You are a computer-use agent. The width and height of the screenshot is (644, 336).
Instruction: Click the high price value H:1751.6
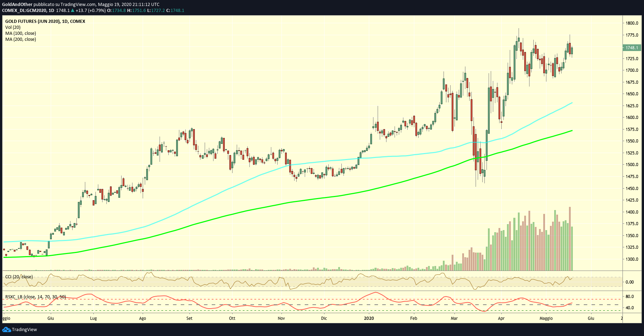pyautogui.click(x=136, y=11)
